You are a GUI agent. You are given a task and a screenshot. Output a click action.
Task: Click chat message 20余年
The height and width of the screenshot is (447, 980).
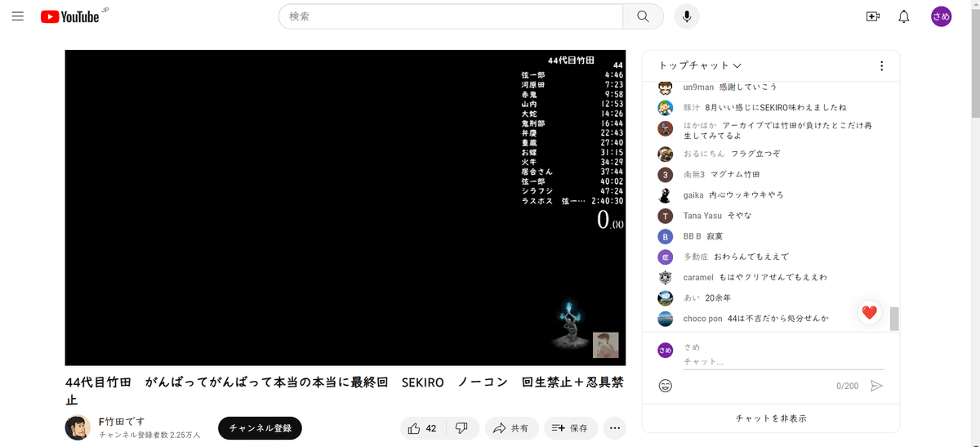(x=718, y=298)
